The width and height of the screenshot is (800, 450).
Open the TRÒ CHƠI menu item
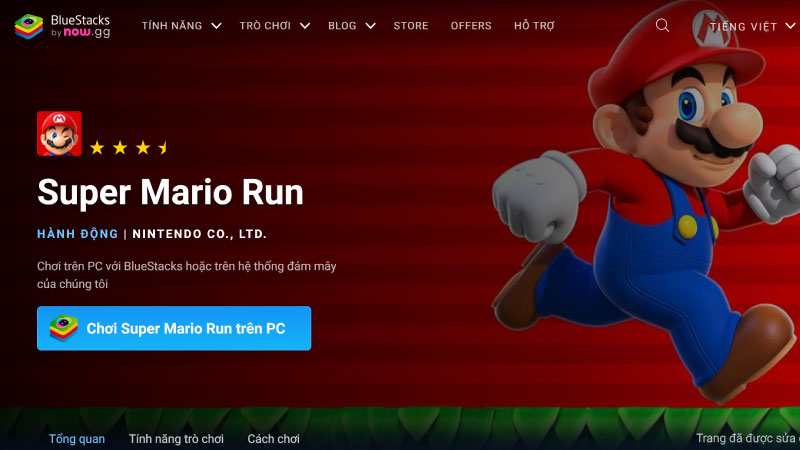click(x=265, y=26)
